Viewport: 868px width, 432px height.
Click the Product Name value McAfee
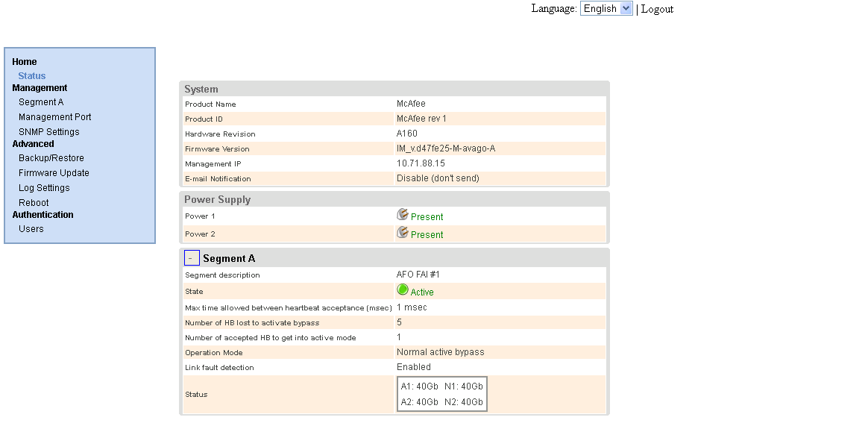click(x=412, y=104)
